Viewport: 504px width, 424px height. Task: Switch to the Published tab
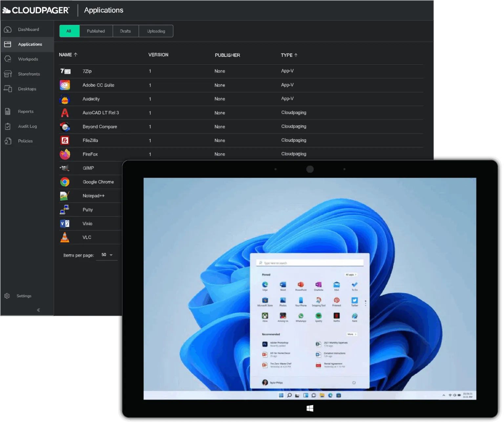pyautogui.click(x=95, y=31)
